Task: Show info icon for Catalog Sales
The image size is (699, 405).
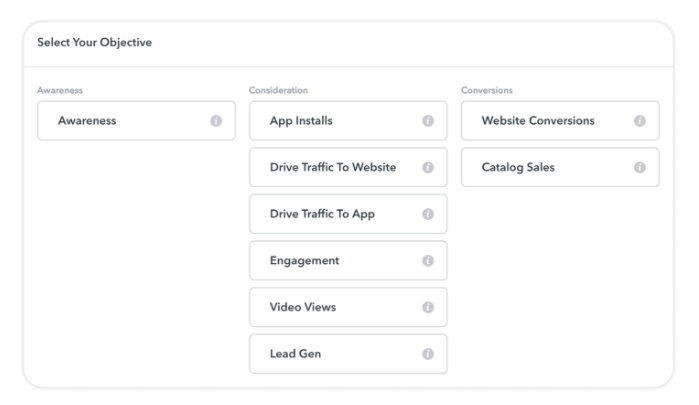Action: pos(640,167)
